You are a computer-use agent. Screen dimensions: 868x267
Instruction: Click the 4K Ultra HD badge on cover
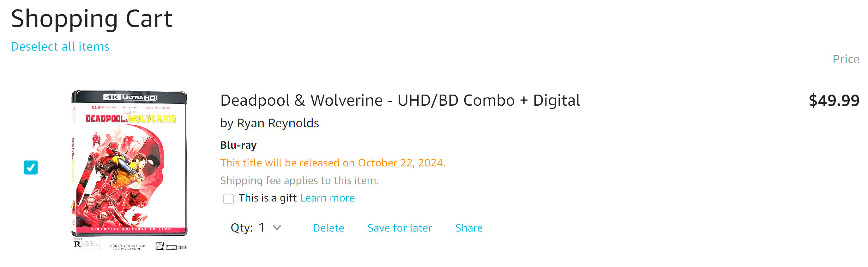[130, 97]
